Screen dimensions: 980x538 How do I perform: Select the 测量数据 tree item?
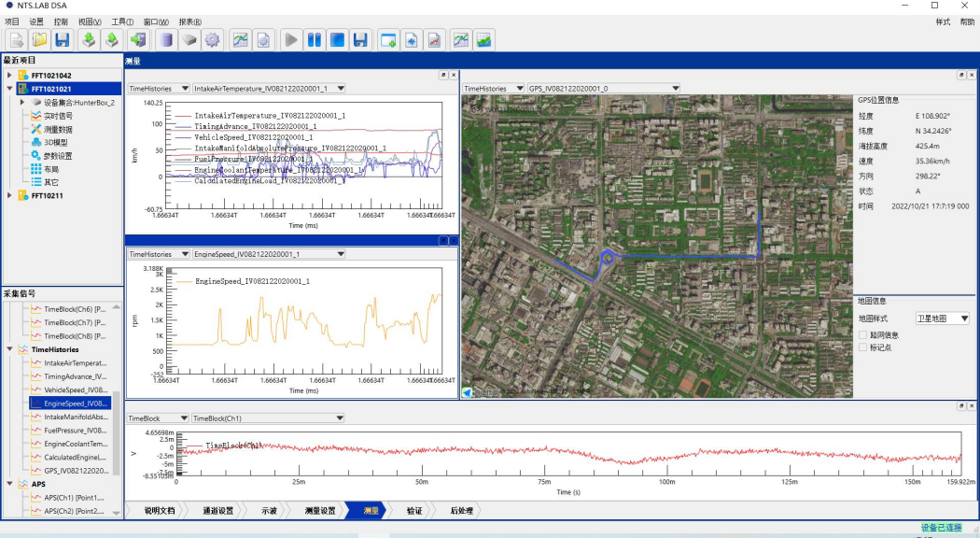pos(58,129)
